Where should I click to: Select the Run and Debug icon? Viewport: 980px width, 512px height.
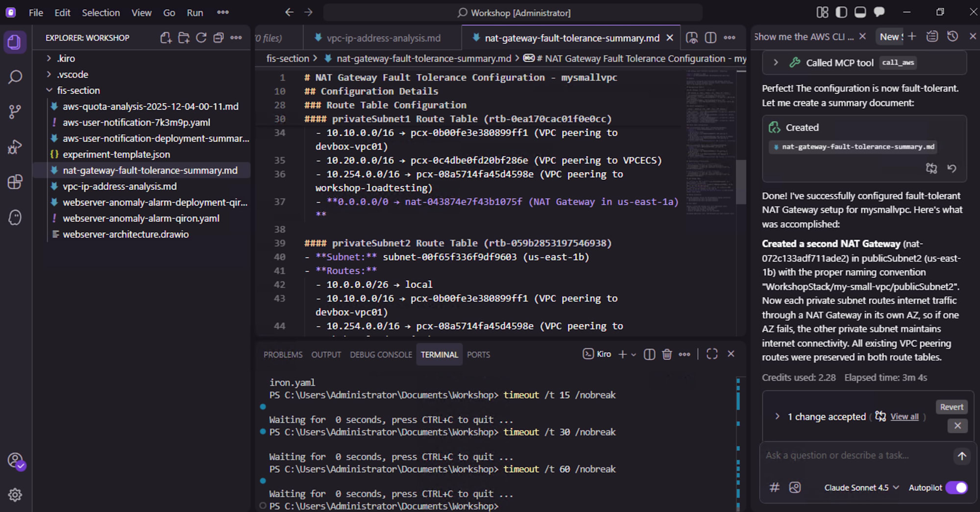[x=15, y=147]
